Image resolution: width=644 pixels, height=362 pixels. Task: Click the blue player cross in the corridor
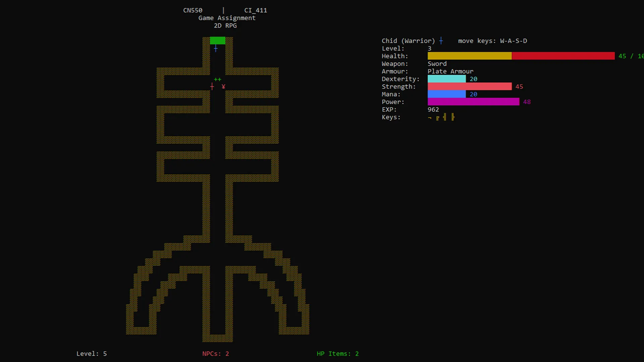pos(216,49)
